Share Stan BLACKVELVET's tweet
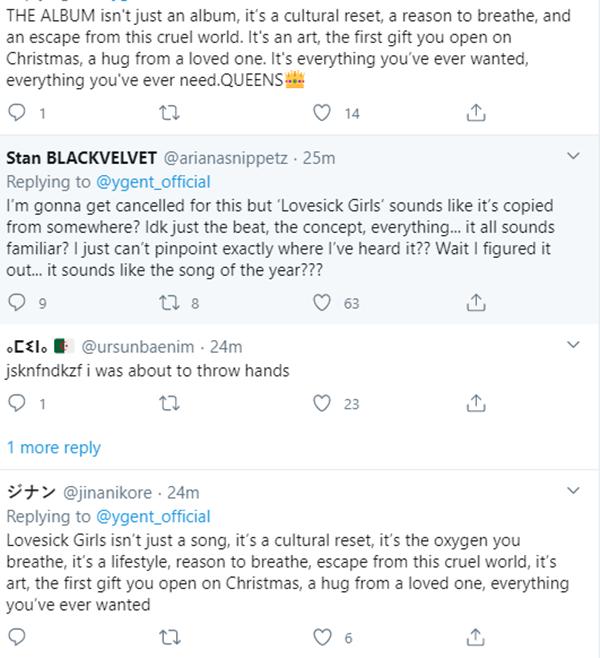 [477, 302]
